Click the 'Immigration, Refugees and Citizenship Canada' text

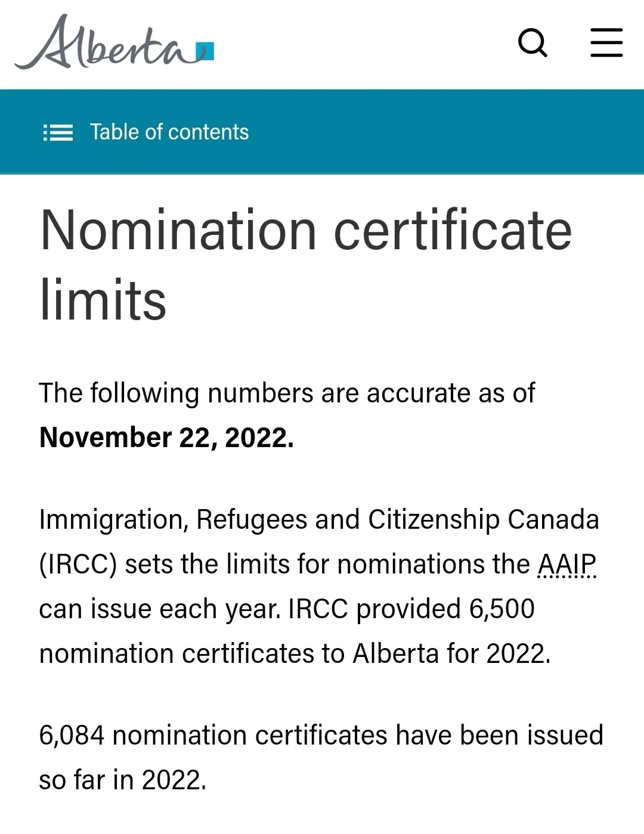(x=319, y=520)
